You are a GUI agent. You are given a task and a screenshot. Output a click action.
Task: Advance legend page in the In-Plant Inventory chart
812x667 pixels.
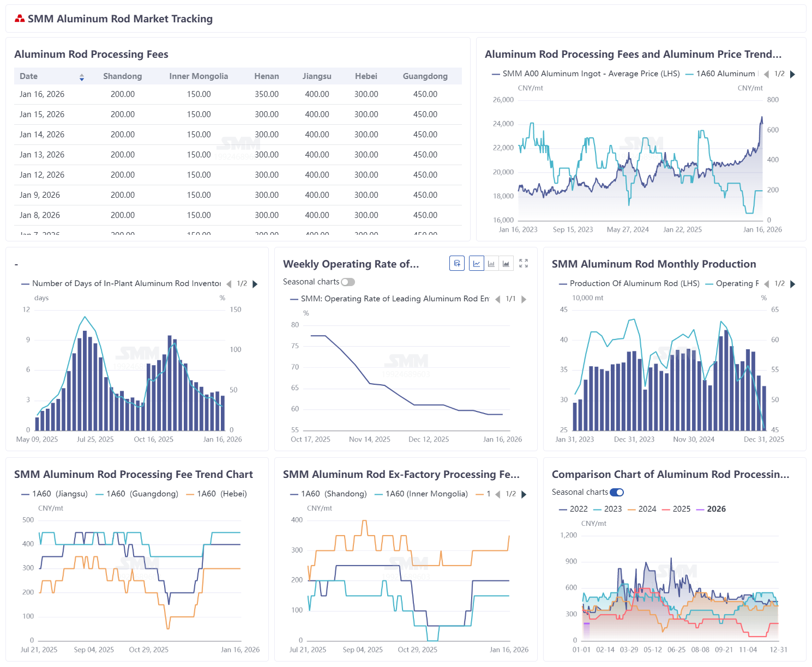[x=255, y=284]
